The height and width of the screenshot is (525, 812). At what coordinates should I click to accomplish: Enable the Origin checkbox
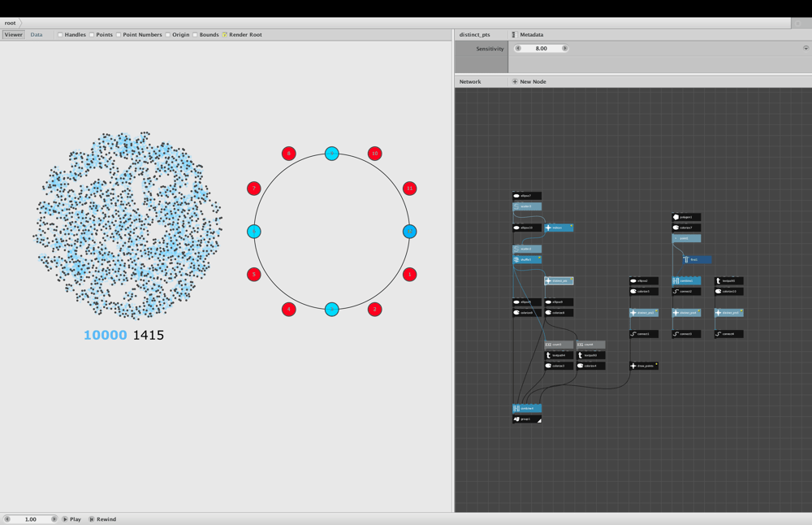168,35
